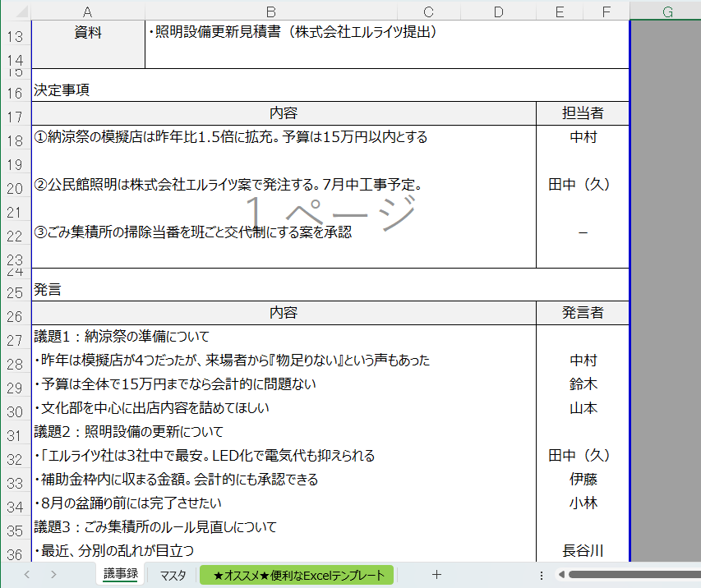Image resolution: width=701 pixels, height=588 pixels.
Task: Select column G header
Action: click(x=666, y=11)
